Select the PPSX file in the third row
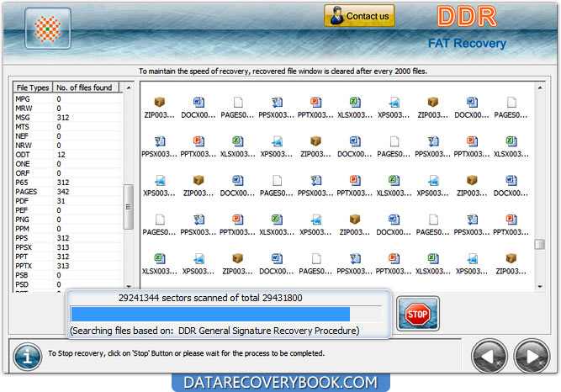 pyautogui.click(x=315, y=186)
